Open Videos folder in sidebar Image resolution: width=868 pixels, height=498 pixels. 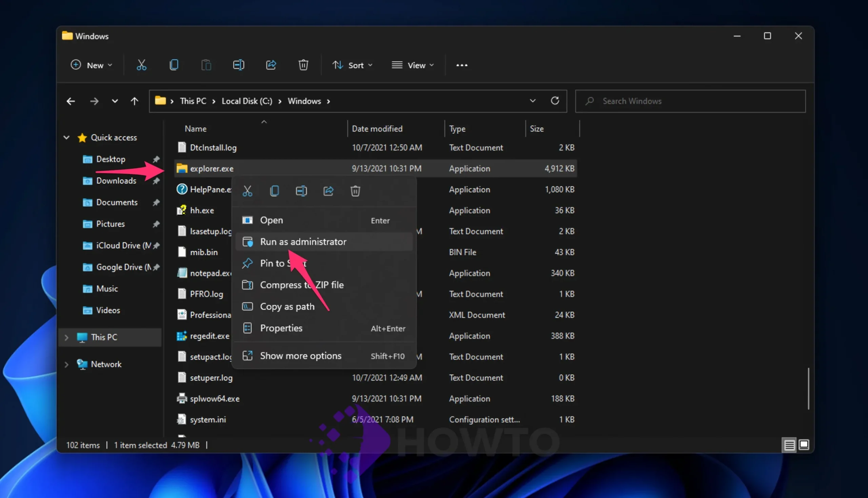108,310
